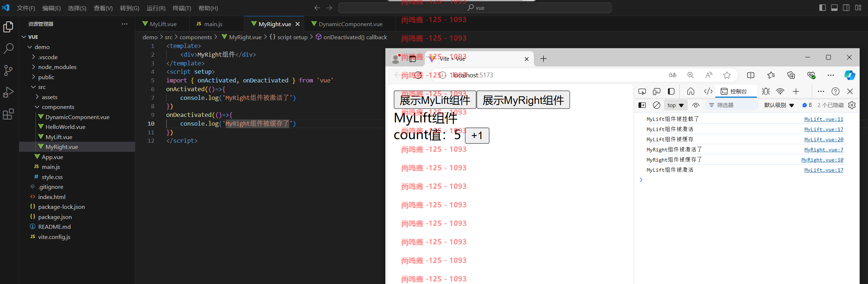Expand the public folder
The width and height of the screenshot is (868, 284).
pos(33,77)
